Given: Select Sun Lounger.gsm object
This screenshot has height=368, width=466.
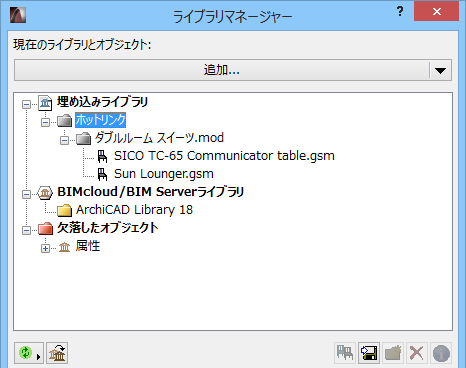Looking at the screenshot, I should [164, 174].
